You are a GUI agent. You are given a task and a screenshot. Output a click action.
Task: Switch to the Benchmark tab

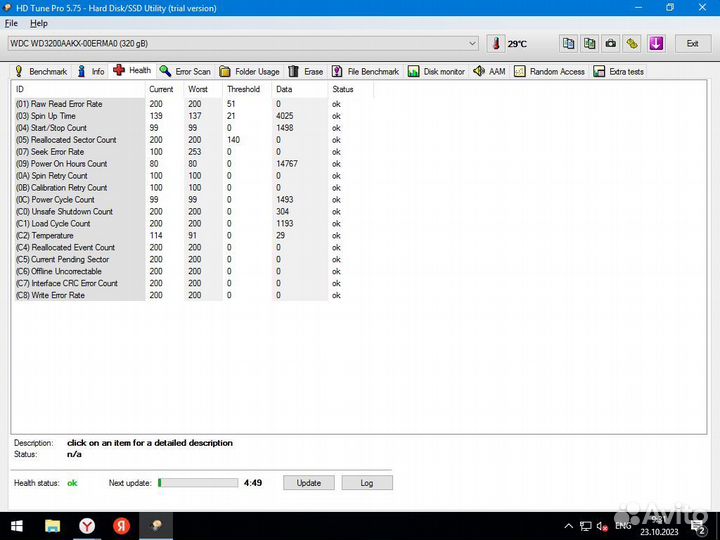click(x=41, y=71)
